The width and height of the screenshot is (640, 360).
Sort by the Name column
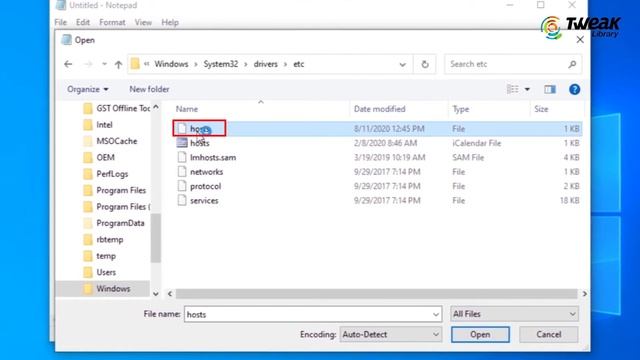pos(187,109)
